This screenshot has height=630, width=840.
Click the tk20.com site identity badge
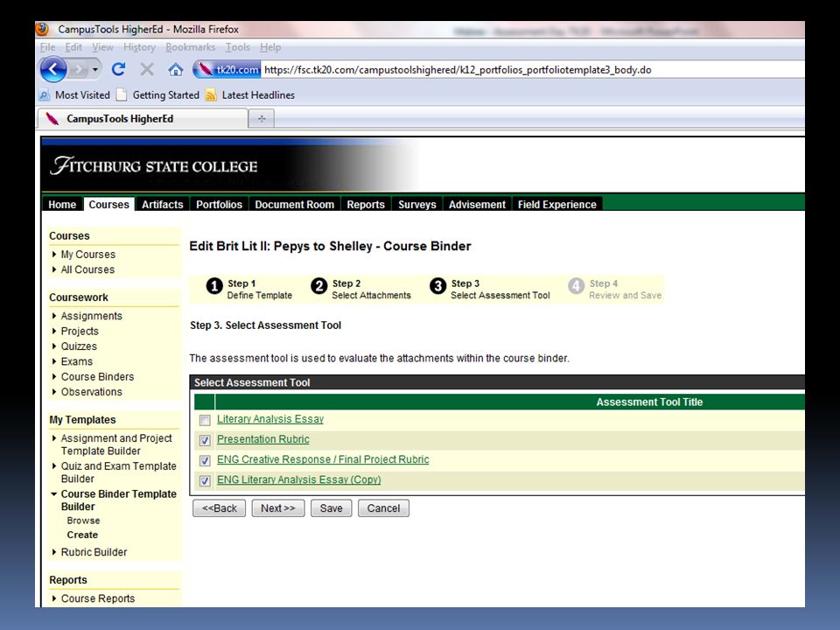pyautogui.click(x=227, y=70)
